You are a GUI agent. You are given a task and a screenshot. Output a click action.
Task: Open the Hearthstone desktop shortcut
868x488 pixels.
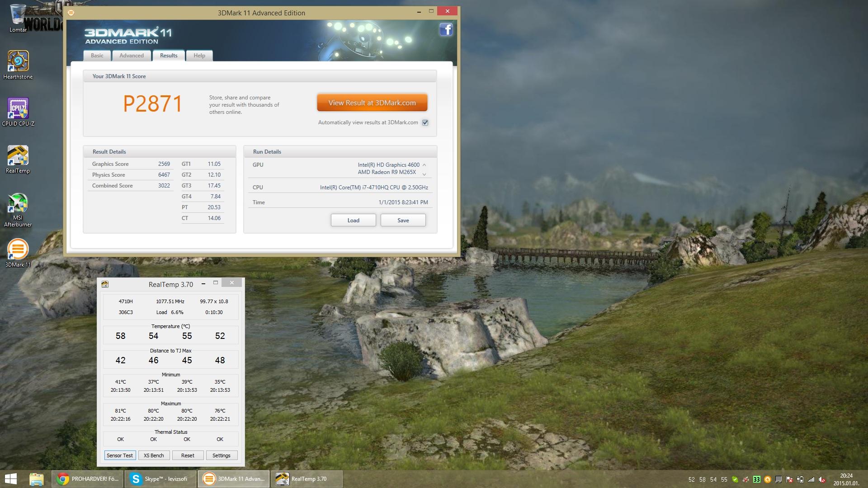pyautogui.click(x=18, y=61)
